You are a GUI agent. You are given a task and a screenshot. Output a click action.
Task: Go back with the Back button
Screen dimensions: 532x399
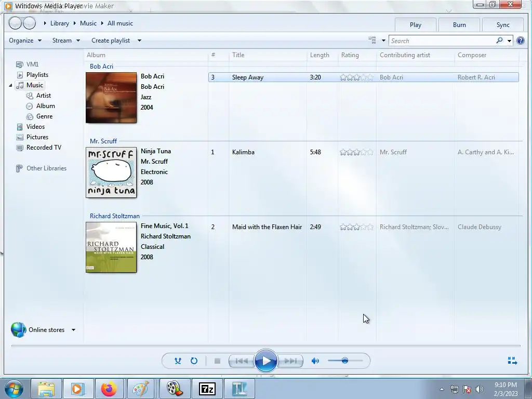click(15, 23)
